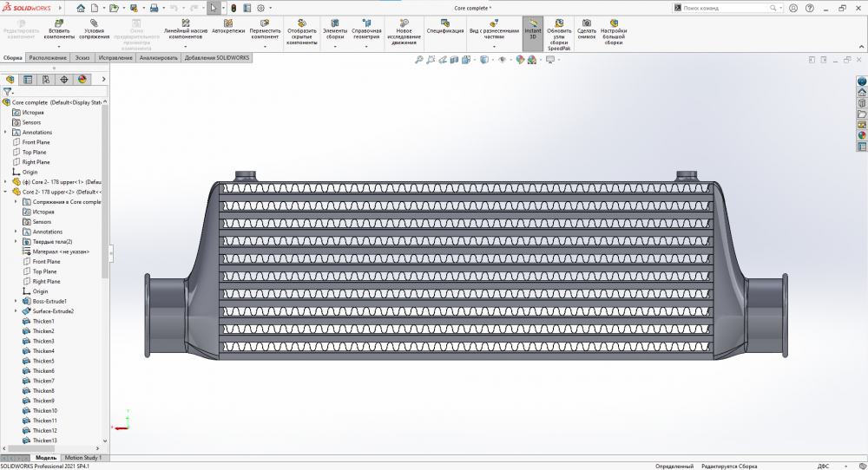Image resolution: width=868 pixels, height=470 pixels.
Task: Select the Модель bottom tab
Action: pos(46,458)
